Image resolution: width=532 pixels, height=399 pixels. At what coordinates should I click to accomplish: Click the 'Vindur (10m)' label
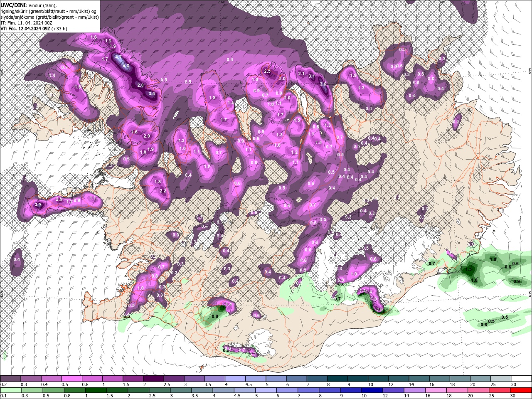click(x=42, y=5)
